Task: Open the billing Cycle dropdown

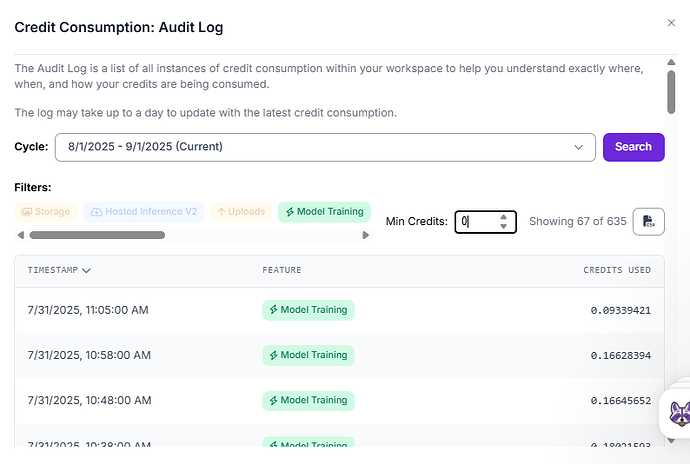Action: [325, 147]
